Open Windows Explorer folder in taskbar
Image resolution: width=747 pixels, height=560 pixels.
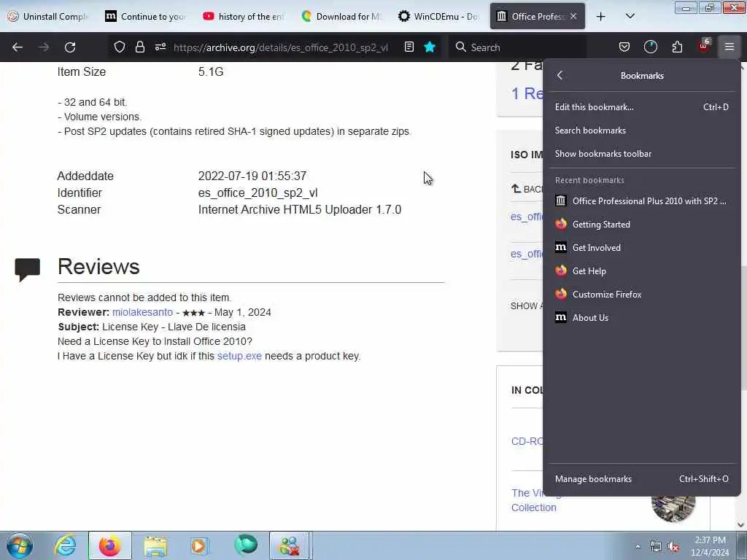155,545
